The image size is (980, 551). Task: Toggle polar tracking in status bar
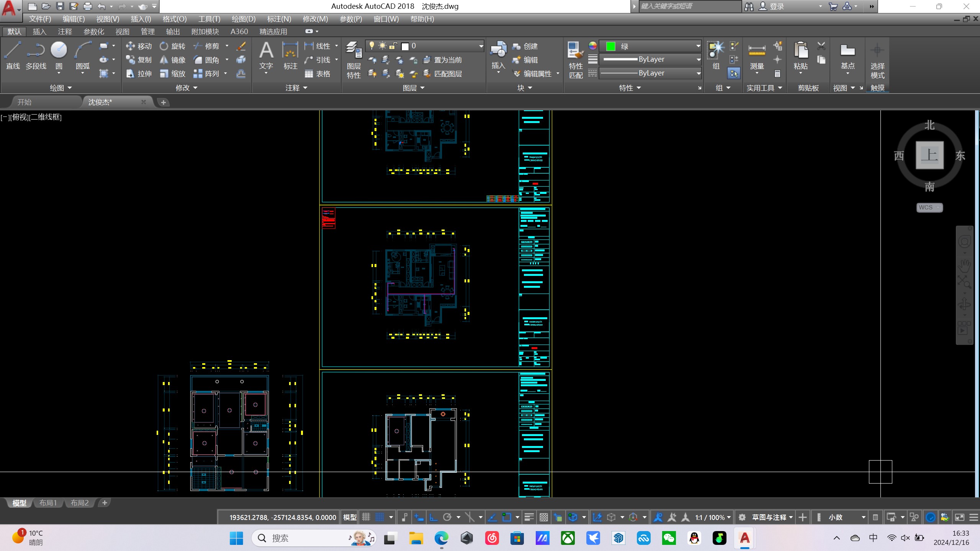pos(447,517)
